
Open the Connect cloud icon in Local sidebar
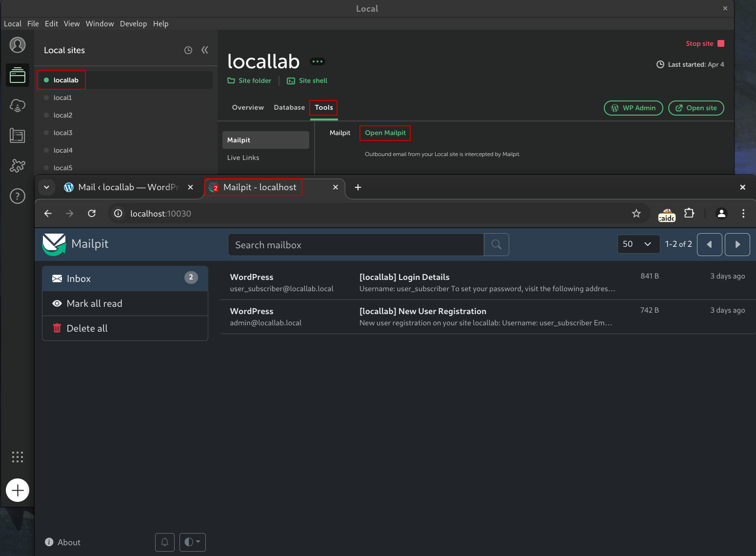18,105
